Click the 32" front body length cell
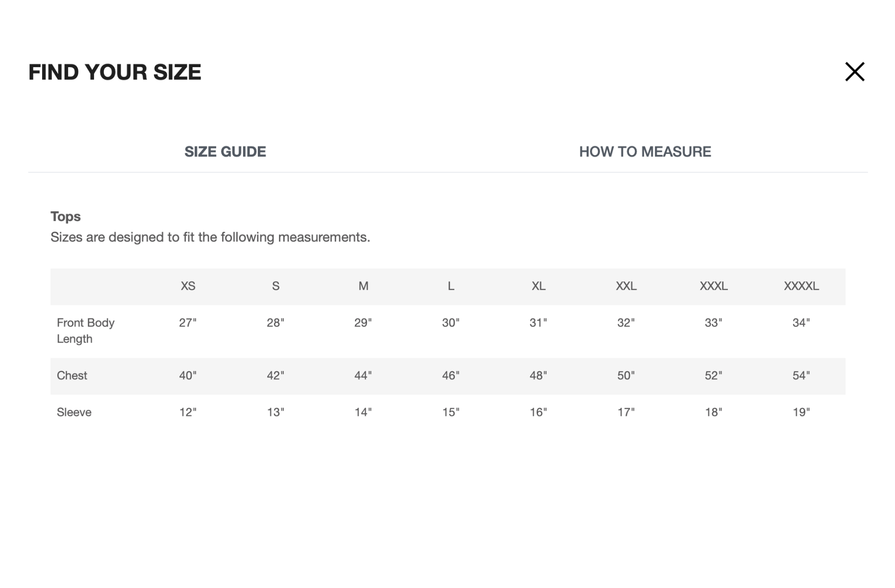This screenshot has width=895, height=588. 626,323
